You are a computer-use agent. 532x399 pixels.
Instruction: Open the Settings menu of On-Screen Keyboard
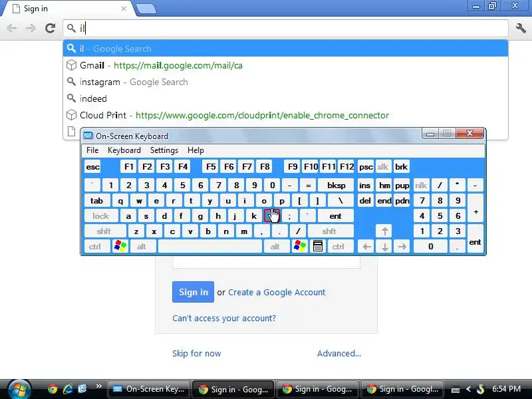164,150
